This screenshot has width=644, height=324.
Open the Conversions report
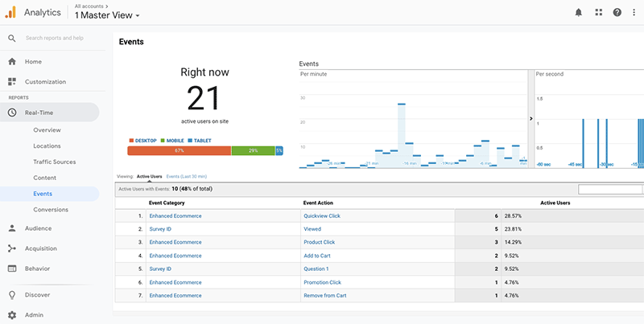tap(51, 210)
